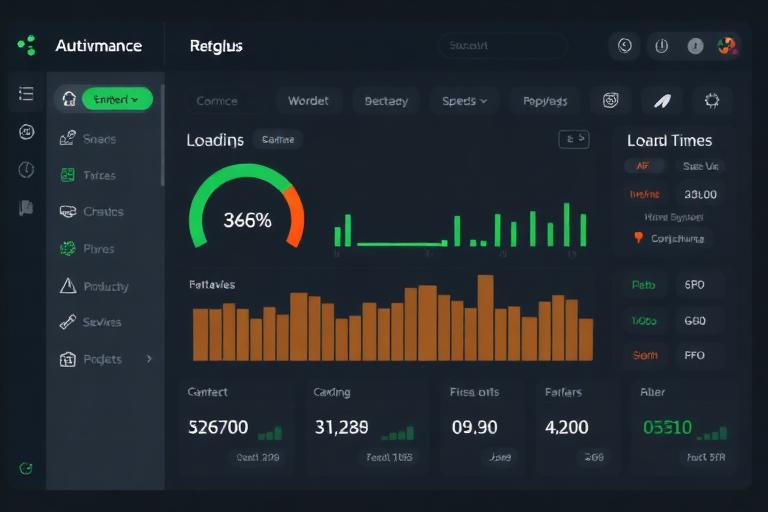Click the tallest orange Fattavies bar

pyautogui.click(x=485, y=318)
